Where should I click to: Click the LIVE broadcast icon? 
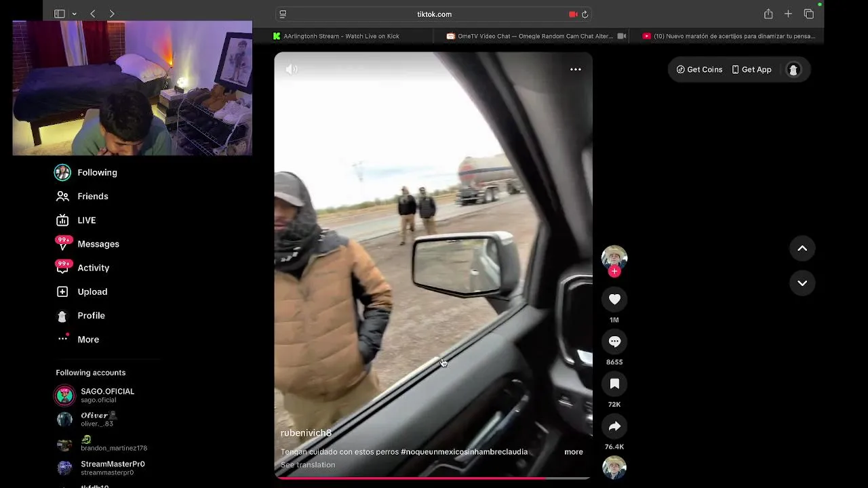coord(62,220)
